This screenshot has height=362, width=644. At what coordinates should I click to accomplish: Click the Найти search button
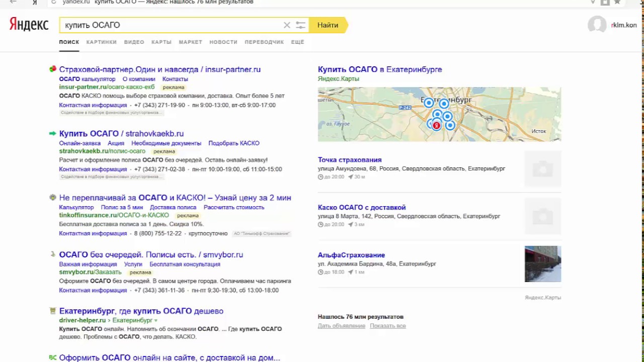(328, 25)
